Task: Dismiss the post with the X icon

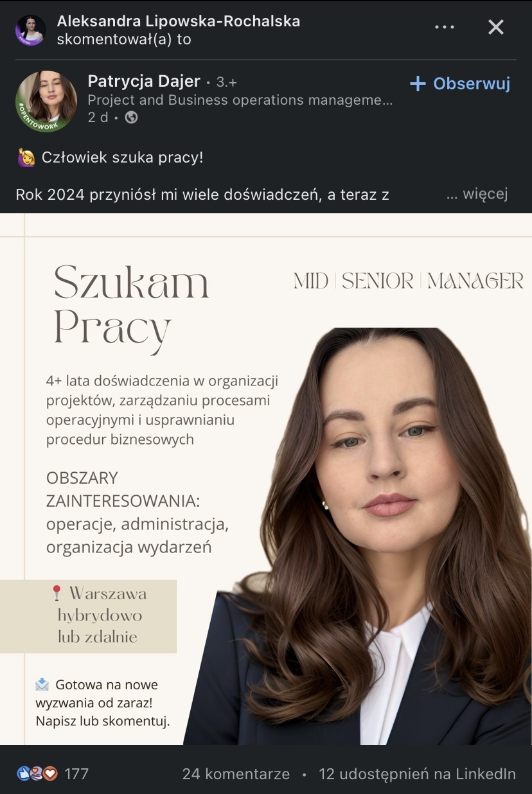Action: click(496, 27)
